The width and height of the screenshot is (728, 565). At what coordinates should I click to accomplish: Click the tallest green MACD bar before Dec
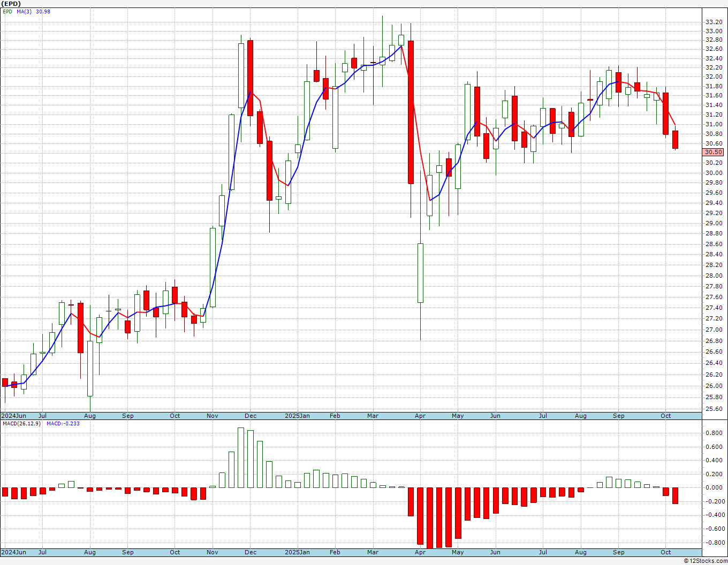[241, 457]
